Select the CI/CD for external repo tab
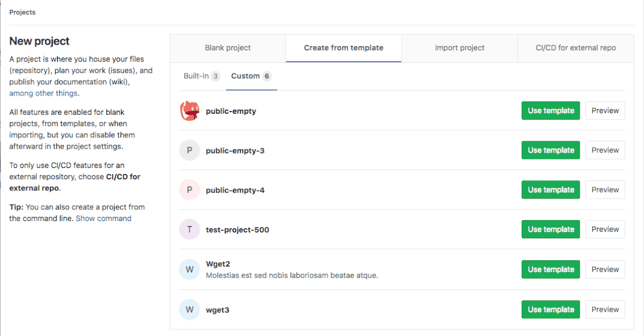This screenshot has height=336, width=644. 575,48
